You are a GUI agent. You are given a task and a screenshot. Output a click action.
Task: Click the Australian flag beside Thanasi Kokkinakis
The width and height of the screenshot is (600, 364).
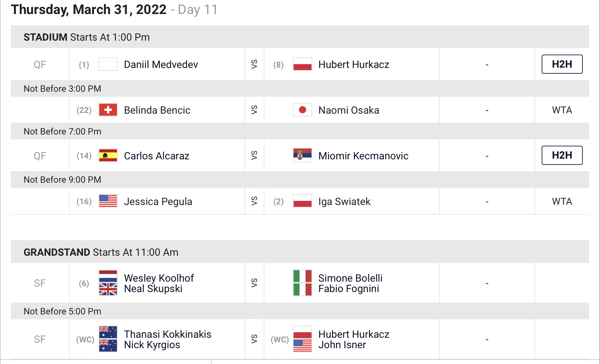pos(108,332)
